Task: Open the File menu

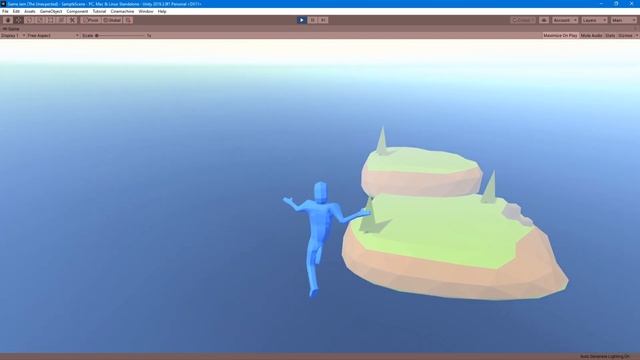Action: 5,11
